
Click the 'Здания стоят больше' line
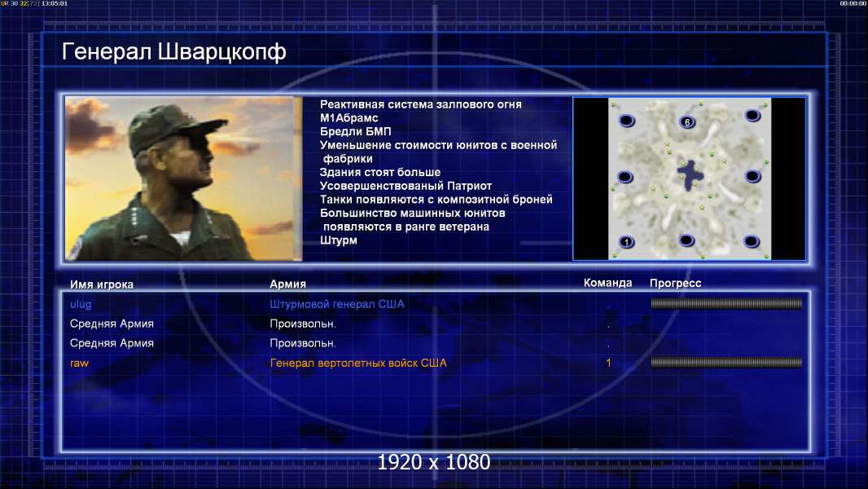[x=380, y=172]
